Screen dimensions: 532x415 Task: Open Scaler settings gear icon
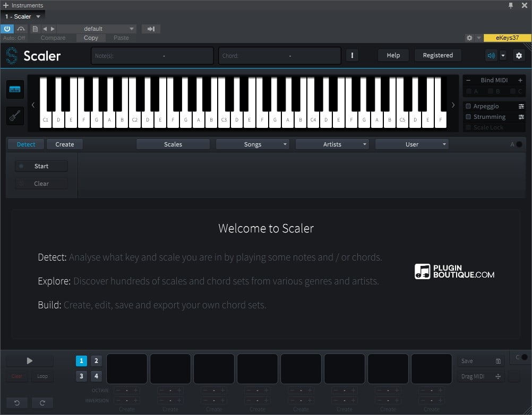(519, 55)
